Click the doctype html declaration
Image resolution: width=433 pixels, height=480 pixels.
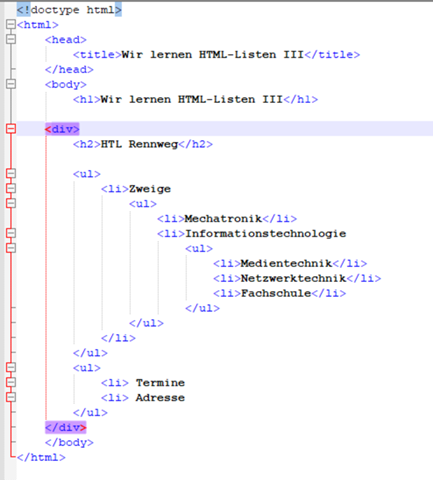[69, 10]
